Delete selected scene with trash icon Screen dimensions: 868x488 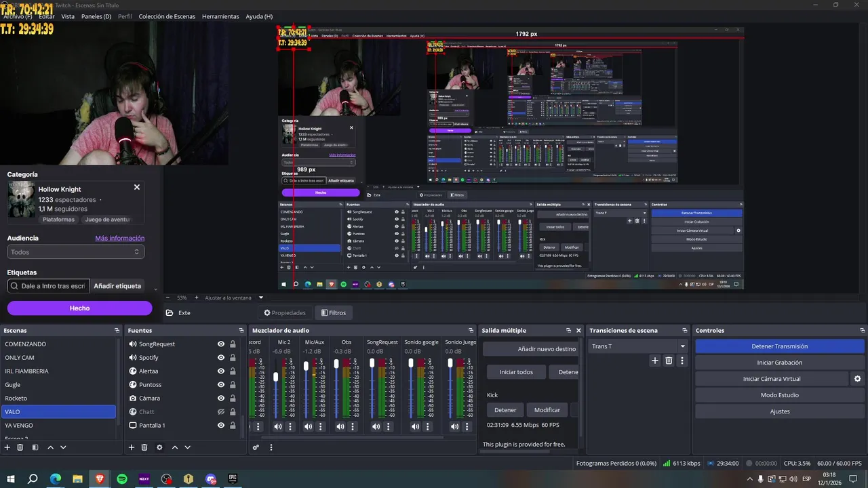[x=20, y=447]
